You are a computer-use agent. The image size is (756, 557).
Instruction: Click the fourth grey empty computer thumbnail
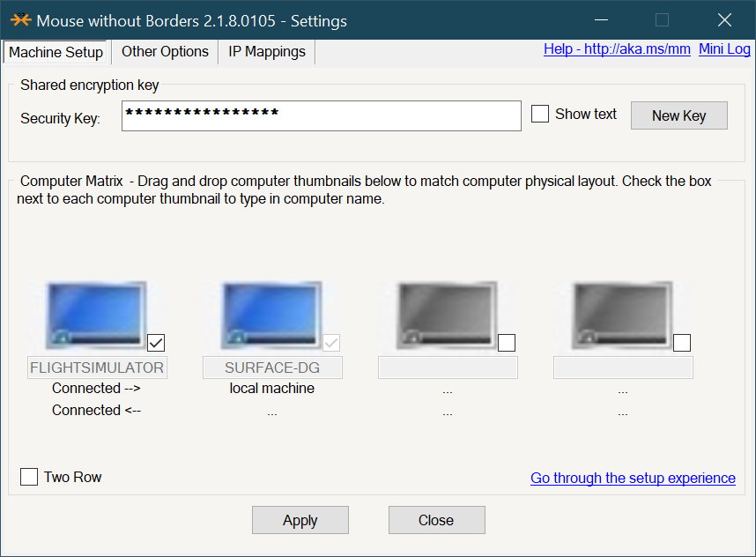click(622, 316)
